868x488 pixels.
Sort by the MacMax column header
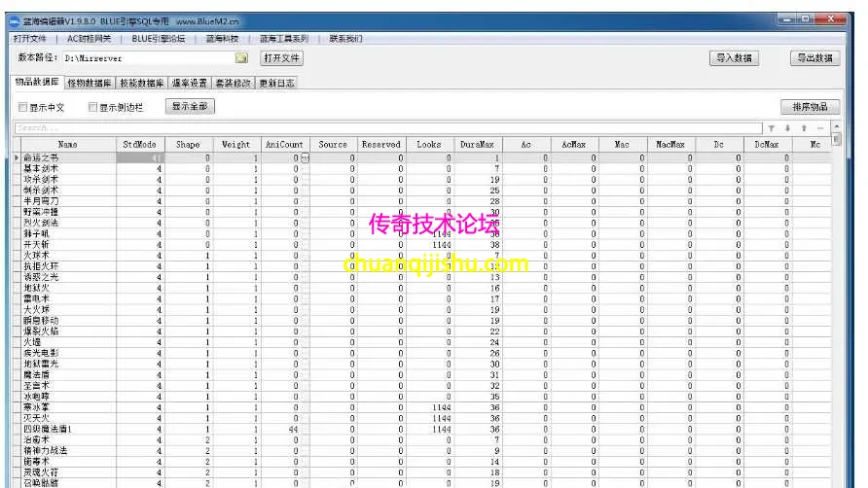coord(670,145)
